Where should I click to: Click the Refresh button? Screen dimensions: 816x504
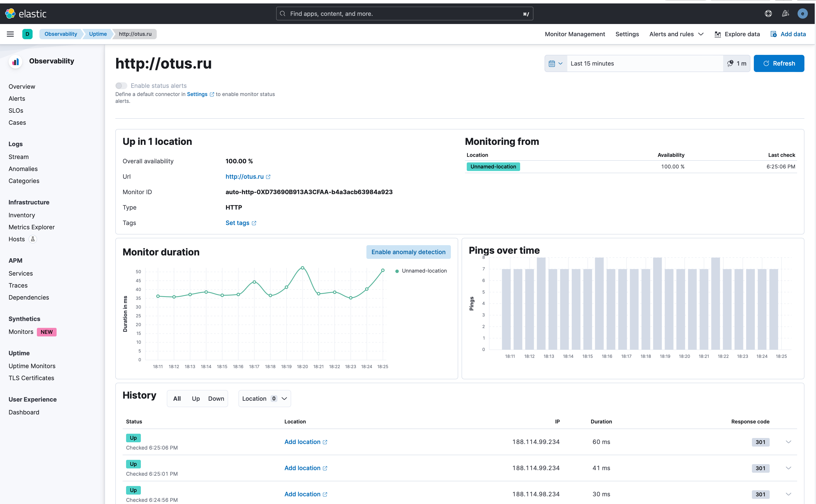779,63
